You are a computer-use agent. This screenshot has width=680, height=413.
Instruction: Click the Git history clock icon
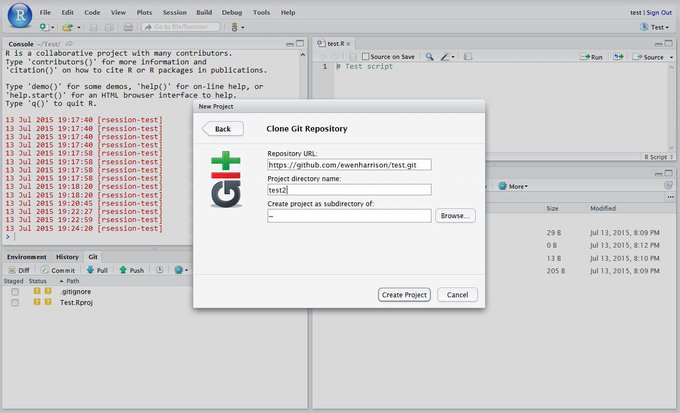pos(160,270)
